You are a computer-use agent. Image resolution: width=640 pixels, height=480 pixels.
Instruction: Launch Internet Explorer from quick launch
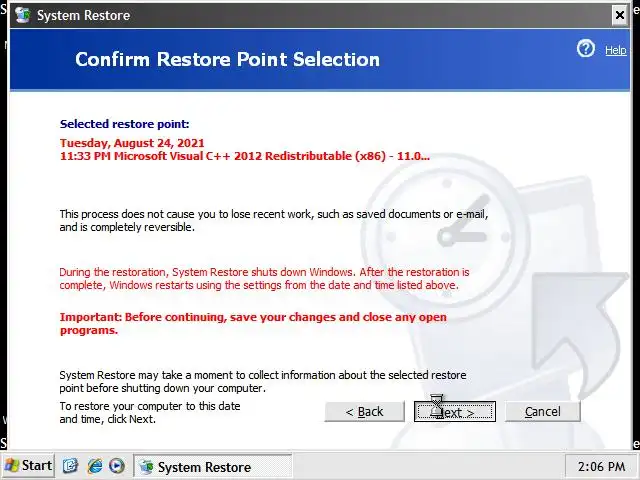pos(95,466)
